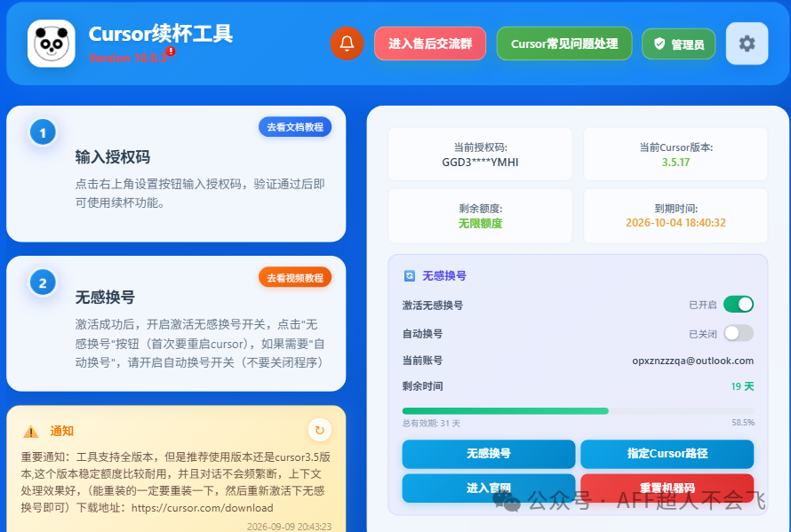Click the 无感换号 section refresh icon

409,276
